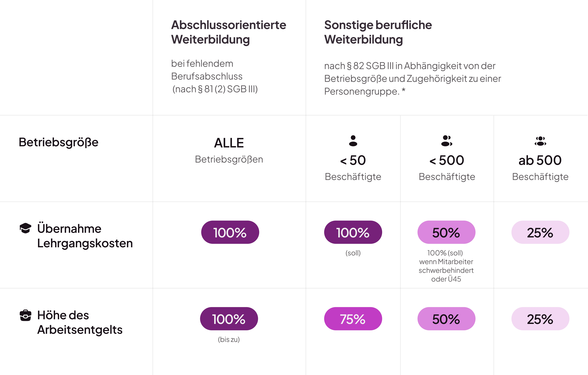Click the ALLE Betriebsgrößen cell

tap(229, 150)
